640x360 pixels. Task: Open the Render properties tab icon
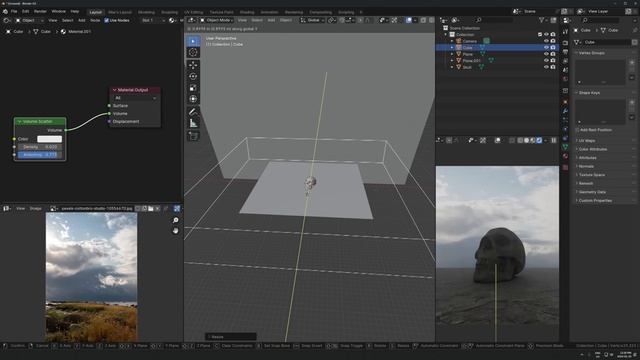point(565,42)
